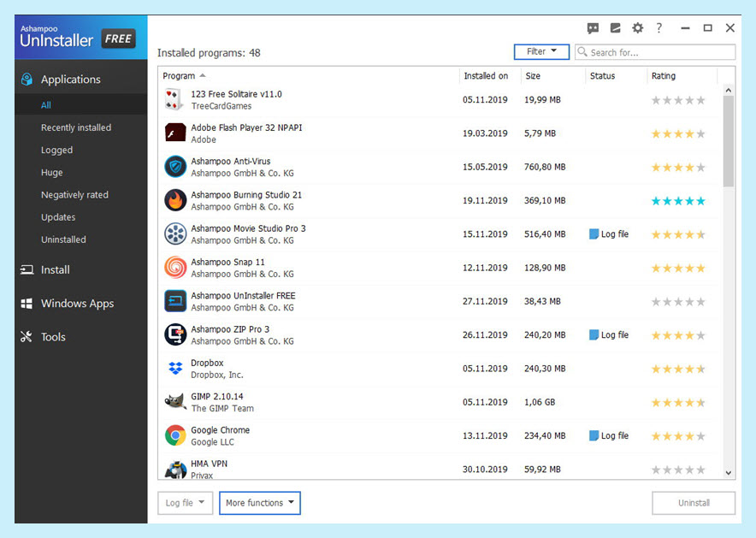This screenshot has width=756, height=538.
Task: Open help question mark icon
Action: [659, 28]
